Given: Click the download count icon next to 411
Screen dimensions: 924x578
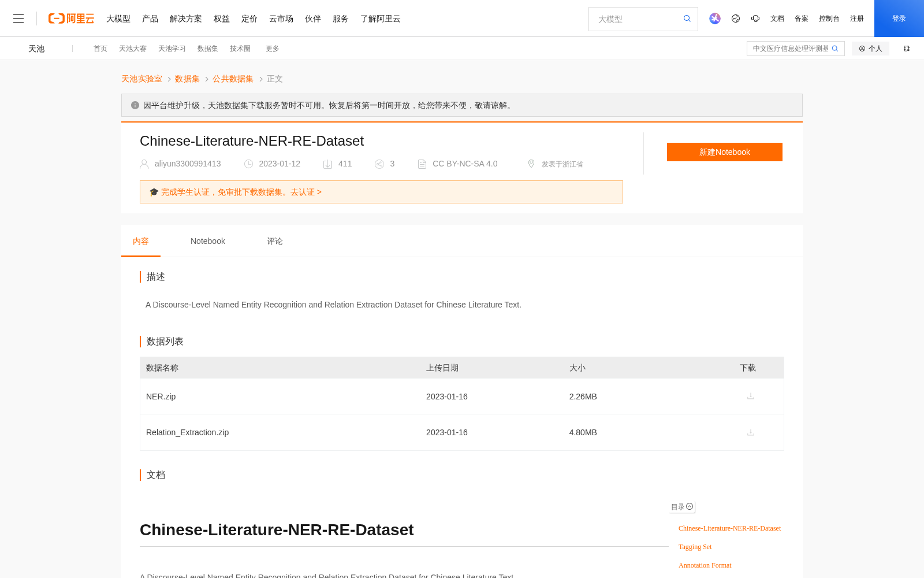Looking at the screenshot, I should [327, 164].
